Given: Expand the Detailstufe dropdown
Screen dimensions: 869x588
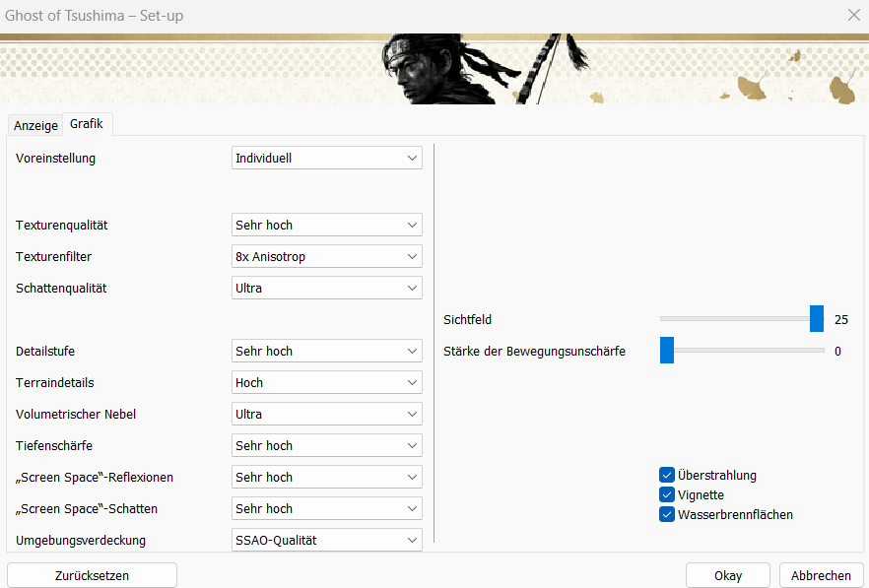Looking at the screenshot, I should pos(326,351).
